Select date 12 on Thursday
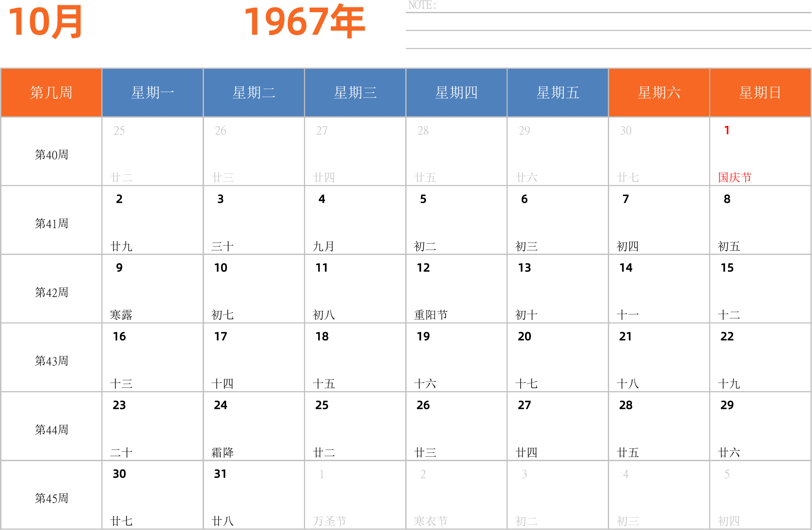Screen dimensions: 812x530 click(x=423, y=268)
